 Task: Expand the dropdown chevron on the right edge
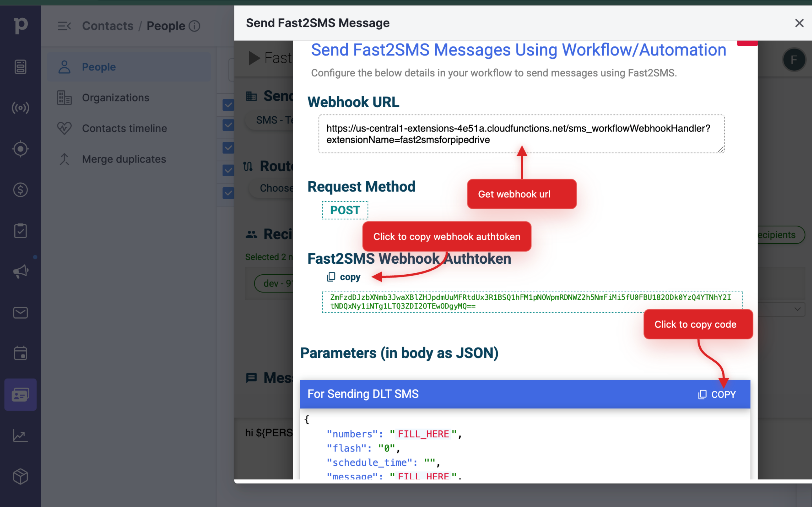[x=798, y=309]
